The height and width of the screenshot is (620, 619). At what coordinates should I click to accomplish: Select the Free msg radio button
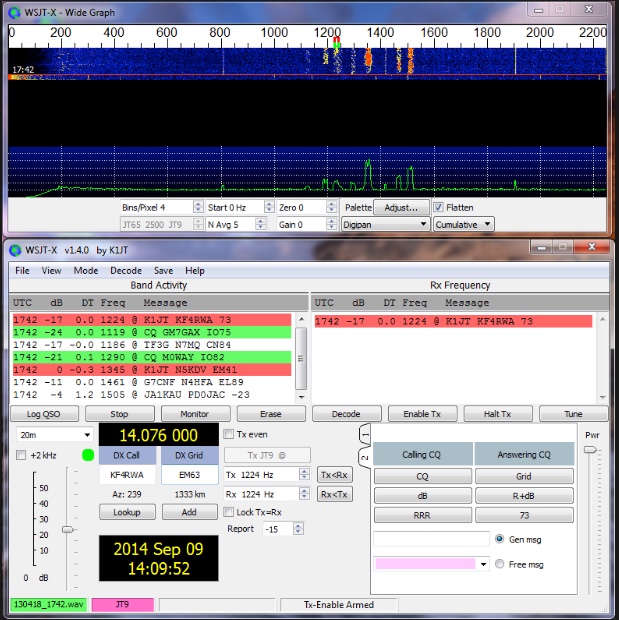pyautogui.click(x=501, y=564)
